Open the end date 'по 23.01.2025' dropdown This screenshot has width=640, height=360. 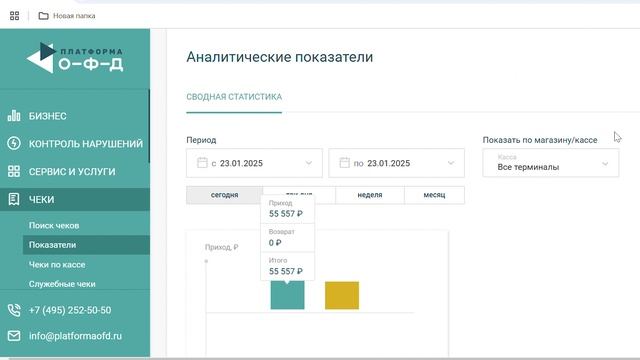tap(396, 163)
